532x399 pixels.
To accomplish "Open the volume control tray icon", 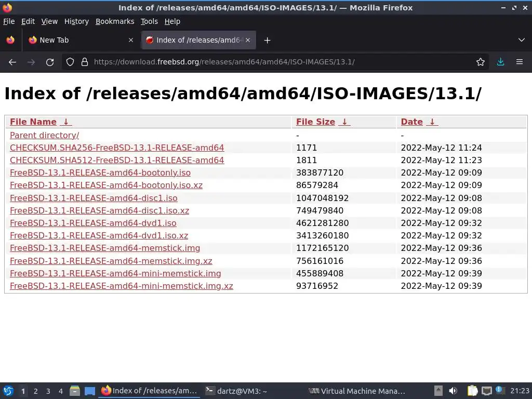I will click(x=453, y=391).
